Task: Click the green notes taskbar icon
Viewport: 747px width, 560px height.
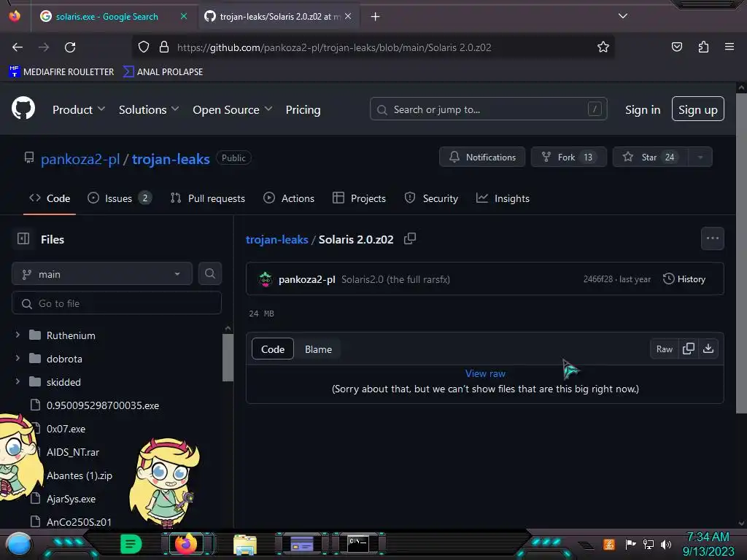Action: [131, 544]
